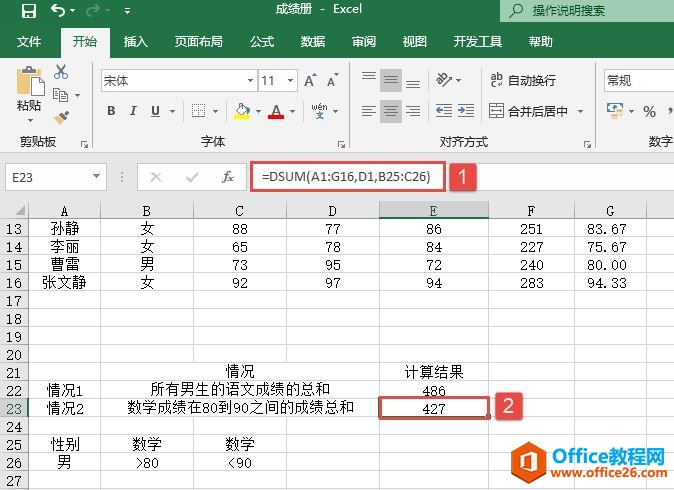
Task: Open the Underline style dropdown arrow
Action: point(172,111)
